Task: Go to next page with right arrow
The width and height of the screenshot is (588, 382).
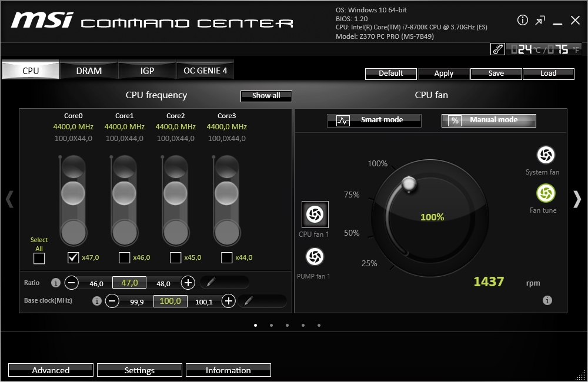Action: click(x=577, y=199)
